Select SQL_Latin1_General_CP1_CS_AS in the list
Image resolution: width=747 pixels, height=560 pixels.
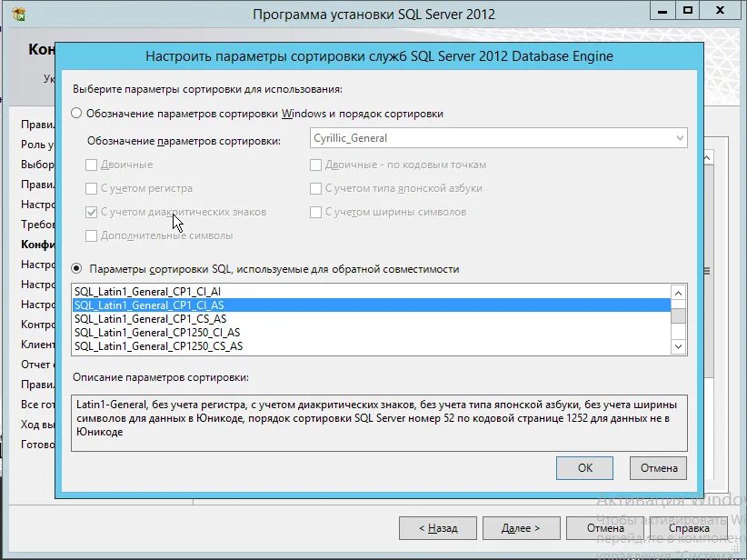tap(371, 319)
